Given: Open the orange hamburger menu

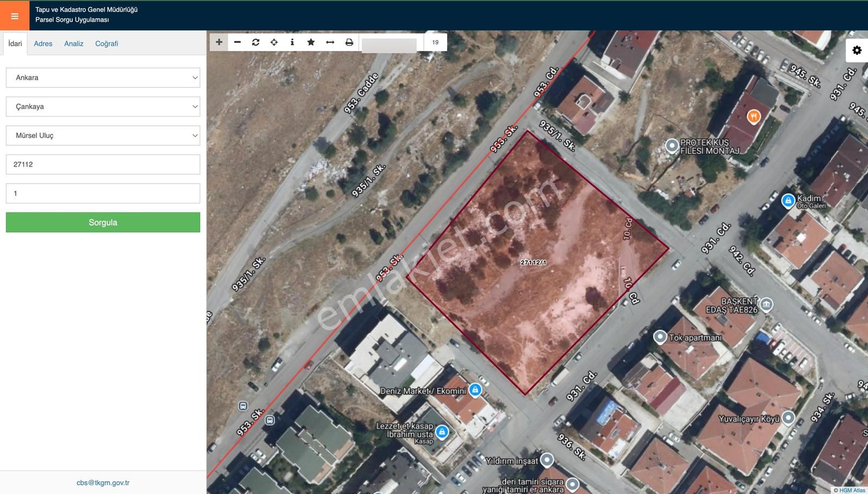Looking at the screenshot, I should (15, 16).
